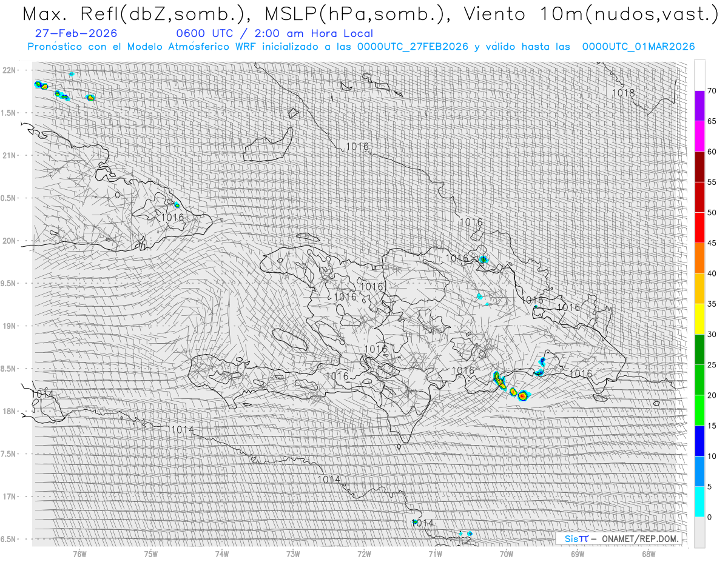Viewport: 728px width, 562px height.
Task: Select the dark maroon 55-60 dBZ colorbar segment
Action: [x=699, y=167]
